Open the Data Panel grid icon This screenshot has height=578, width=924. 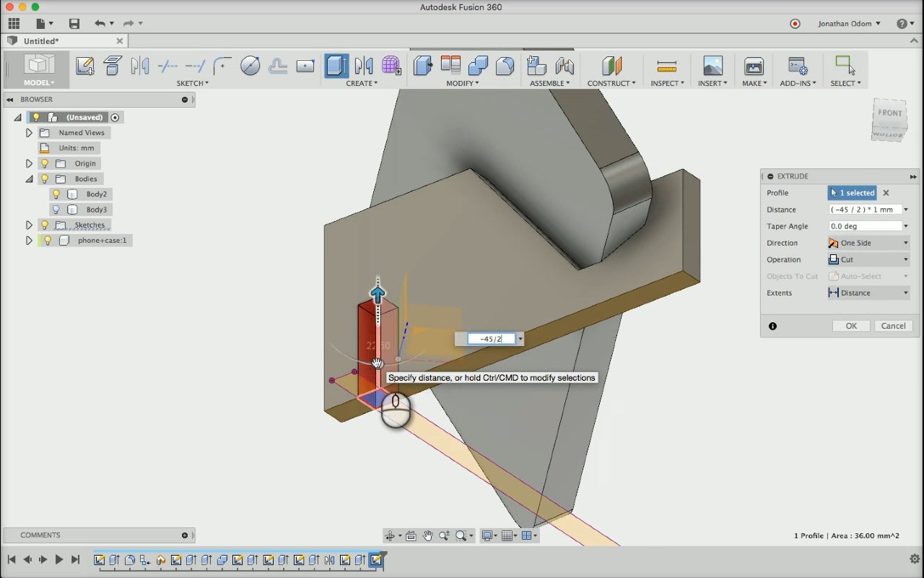point(14,24)
